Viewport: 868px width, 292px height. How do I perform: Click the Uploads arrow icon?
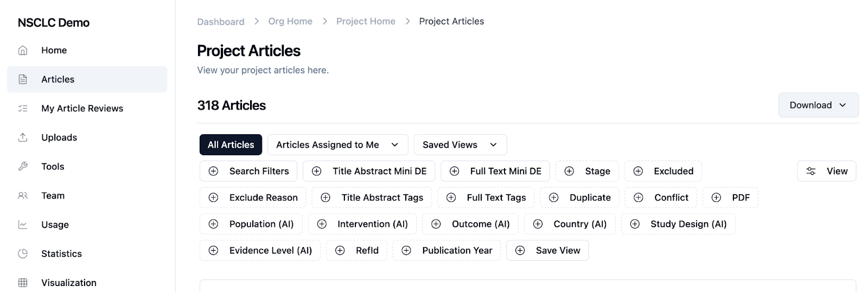tap(23, 137)
